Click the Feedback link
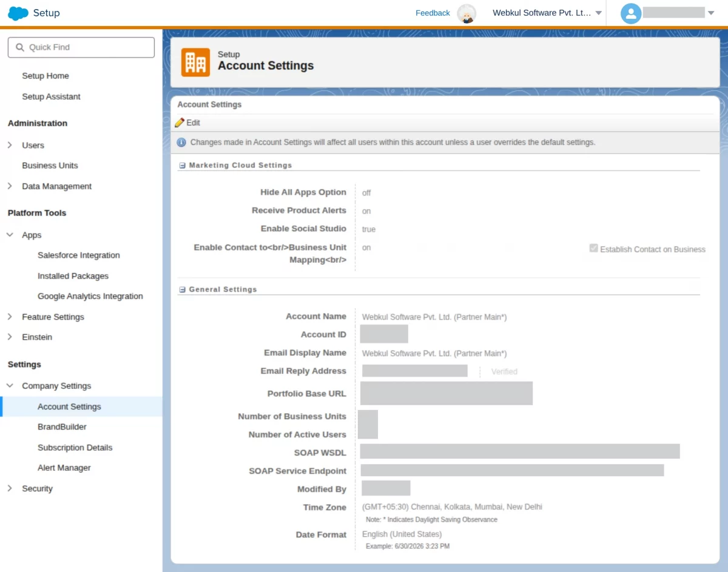Screen dimensions: 728x572 433,13
